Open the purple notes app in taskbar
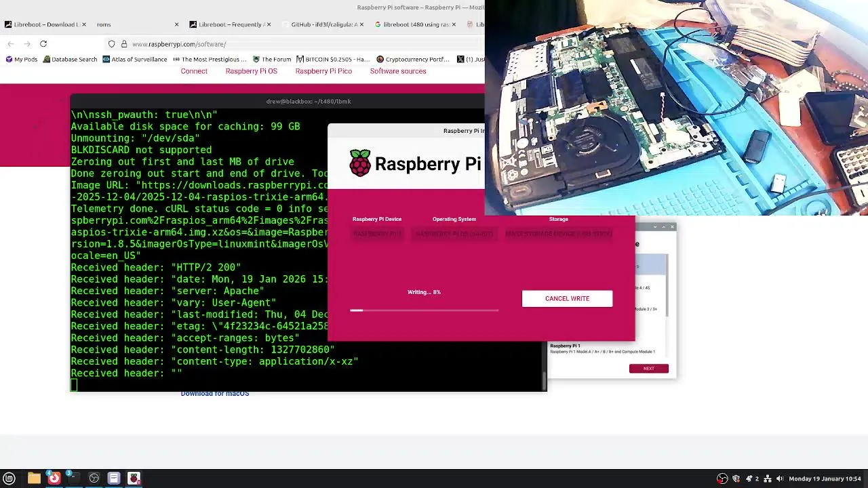 114,479
